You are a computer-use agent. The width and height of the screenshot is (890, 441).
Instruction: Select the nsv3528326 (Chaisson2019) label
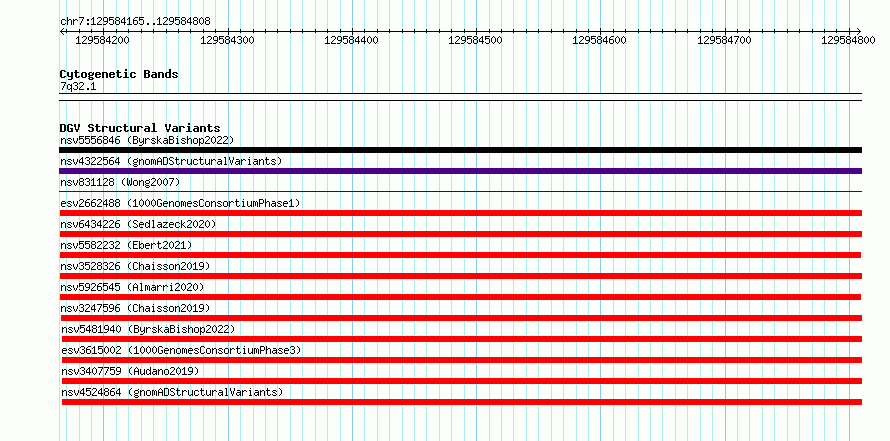pos(135,266)
